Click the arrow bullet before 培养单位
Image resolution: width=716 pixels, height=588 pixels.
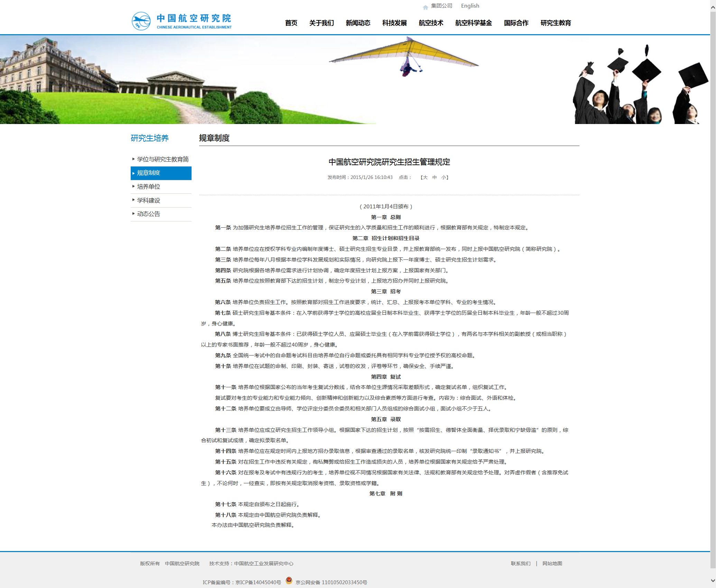pyautogui.click(x=133, y=186)
